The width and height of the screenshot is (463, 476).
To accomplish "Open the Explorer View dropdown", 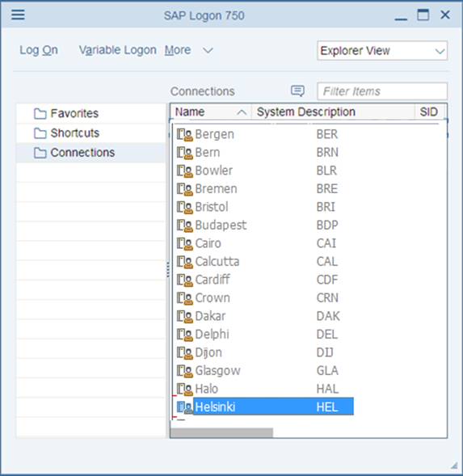I will click(382, 51).
